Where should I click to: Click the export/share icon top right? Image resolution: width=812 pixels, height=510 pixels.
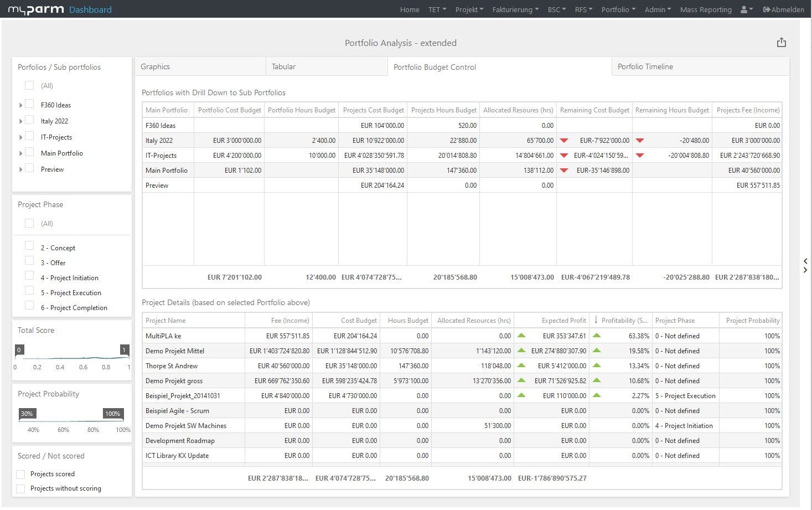click(x=781, y=43)
